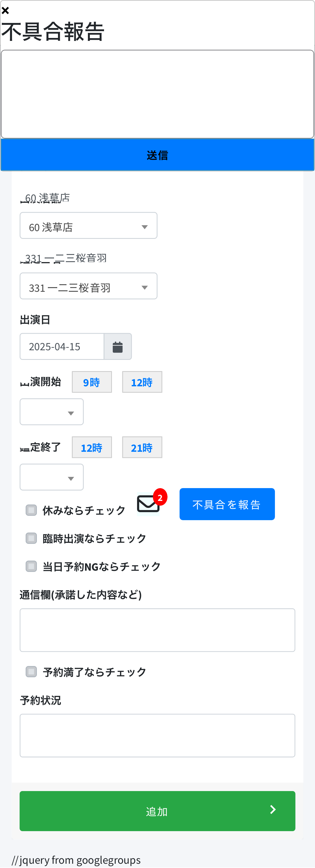Set end time with 21時 button
Image resolution: width=315 pixels, height=868 pixels.
(142, 447)
